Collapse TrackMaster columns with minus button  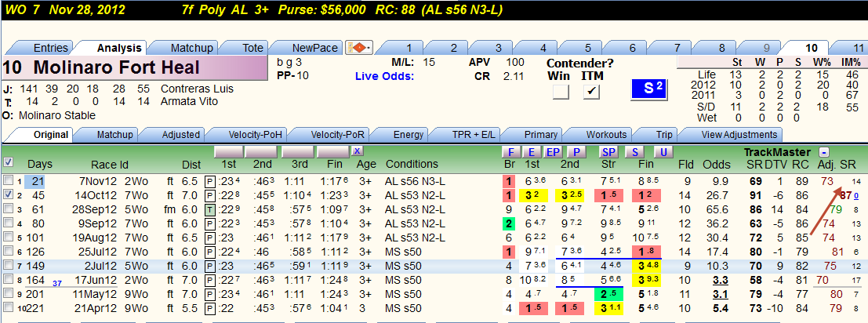(824, 152)
